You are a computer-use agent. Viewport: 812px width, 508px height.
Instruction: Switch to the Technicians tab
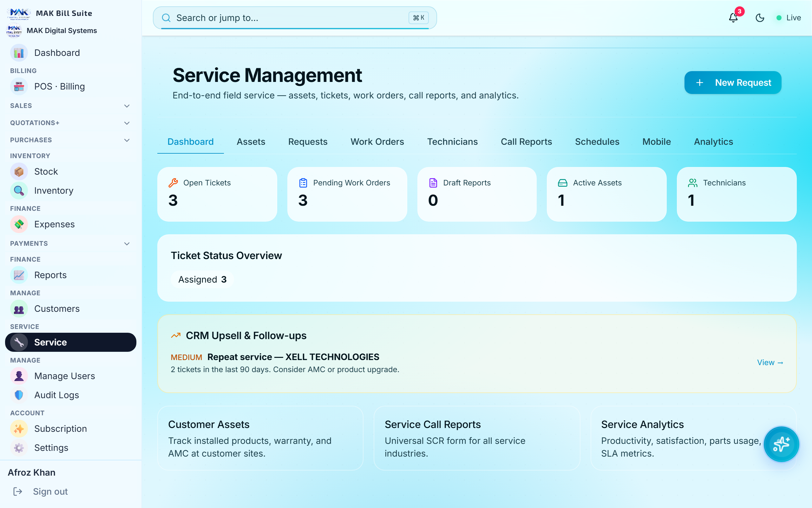coord(452,142)
